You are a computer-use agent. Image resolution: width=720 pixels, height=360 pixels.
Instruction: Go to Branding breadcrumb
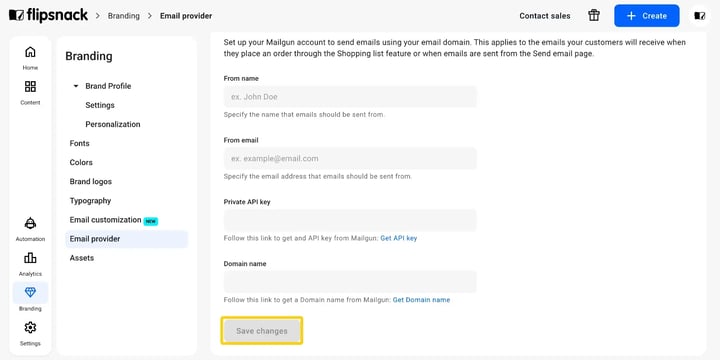pos(124,16)
